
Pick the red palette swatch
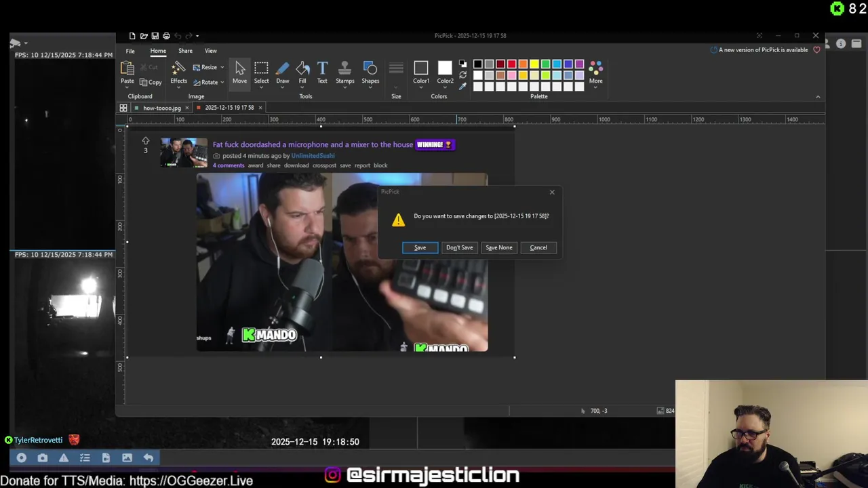tap(512, 64)
